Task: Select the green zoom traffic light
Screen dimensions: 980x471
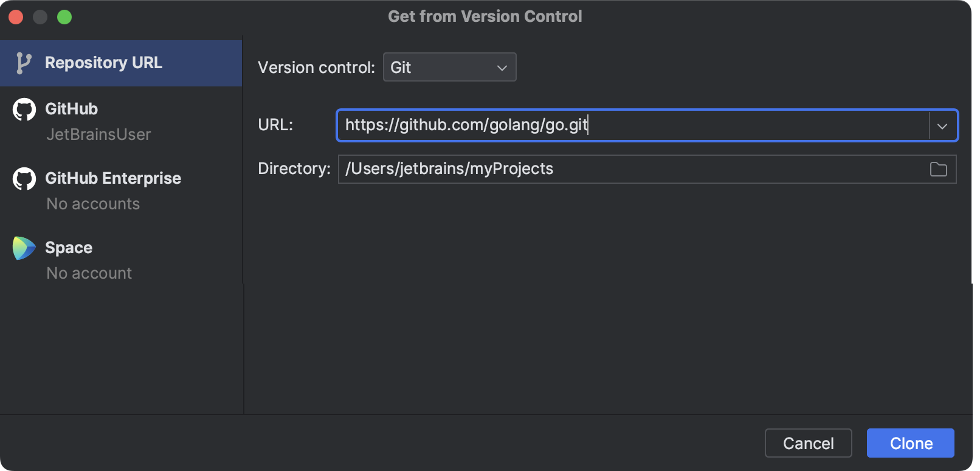Action: [x=64, y=16]
